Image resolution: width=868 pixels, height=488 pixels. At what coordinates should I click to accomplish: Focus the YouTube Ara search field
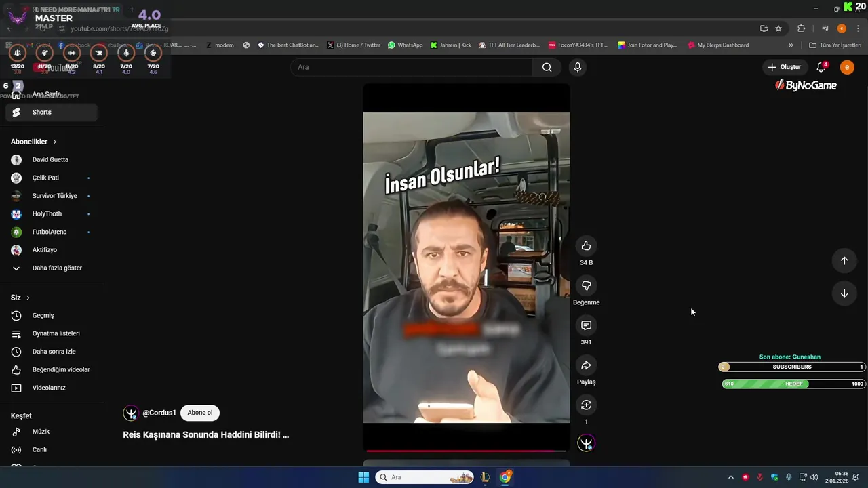pos(411,67)
